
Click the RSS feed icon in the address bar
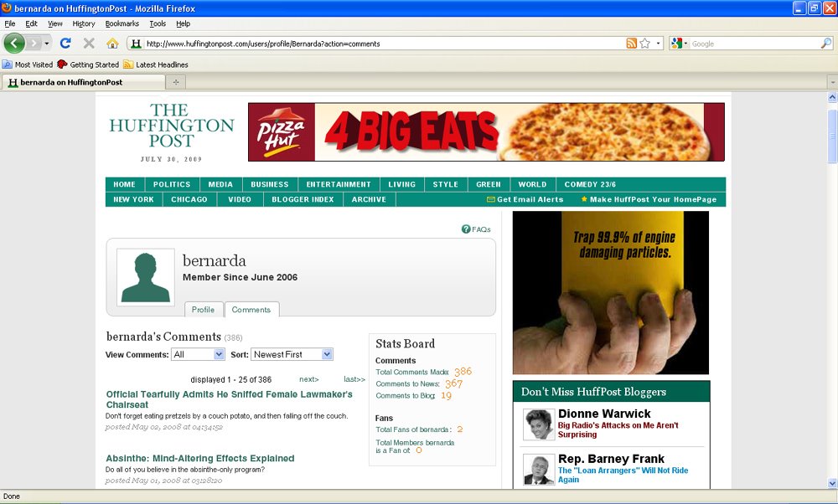631,44
